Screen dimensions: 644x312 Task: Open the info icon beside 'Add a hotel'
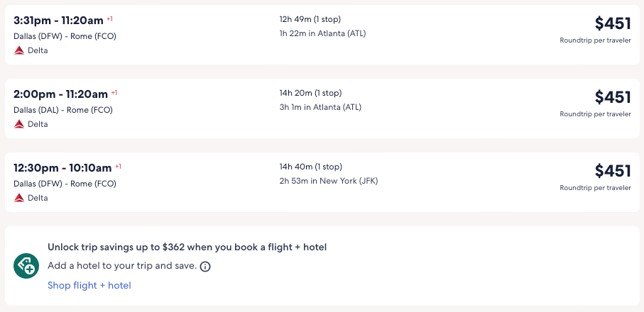(x=205, y=267)
